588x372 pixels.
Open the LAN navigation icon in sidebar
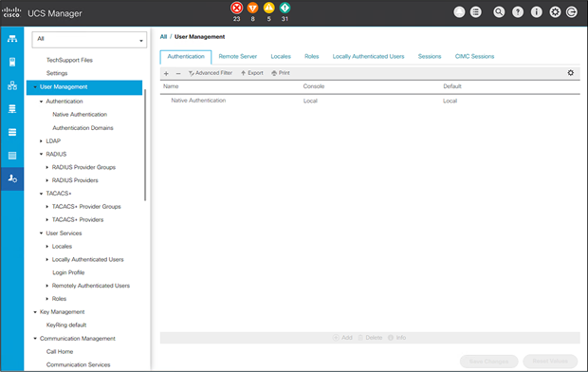(x=12, y=85)
